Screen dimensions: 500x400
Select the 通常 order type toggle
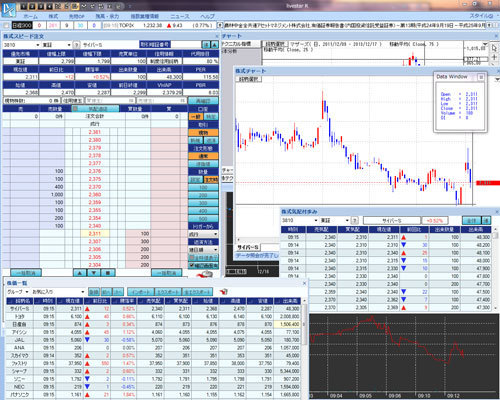pyautogui.click(x=203, y=156)
